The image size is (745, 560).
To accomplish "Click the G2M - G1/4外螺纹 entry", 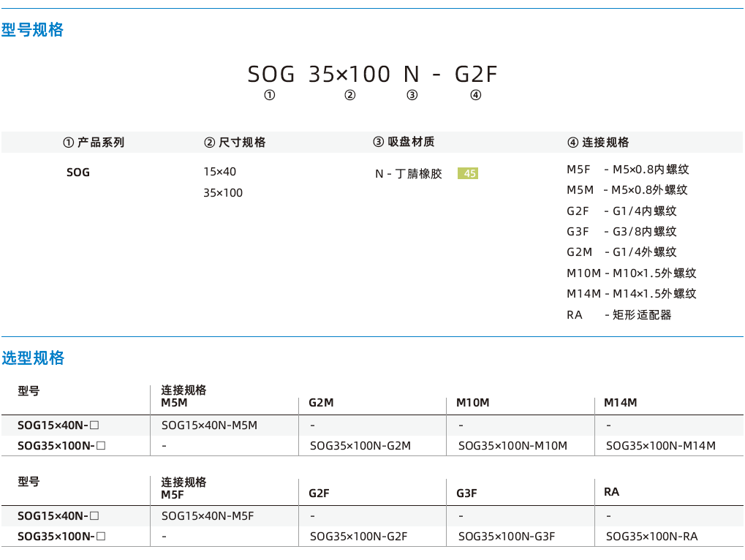I will click(x=621, y=251).
